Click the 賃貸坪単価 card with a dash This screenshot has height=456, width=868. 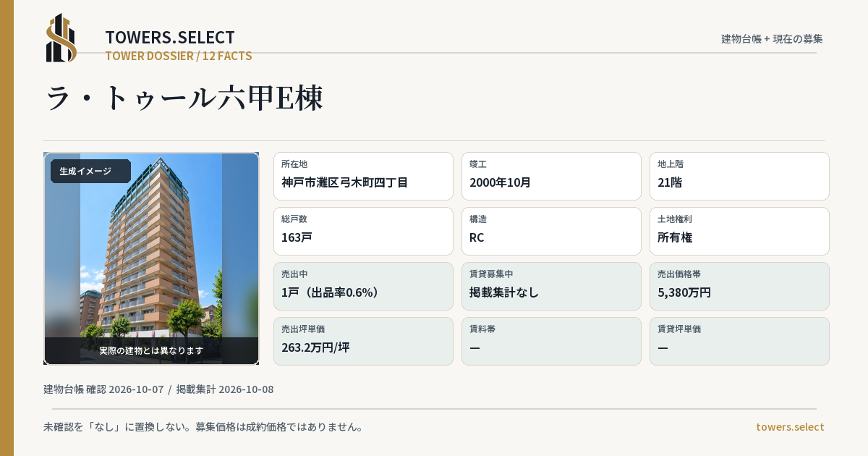pos(739,341)
